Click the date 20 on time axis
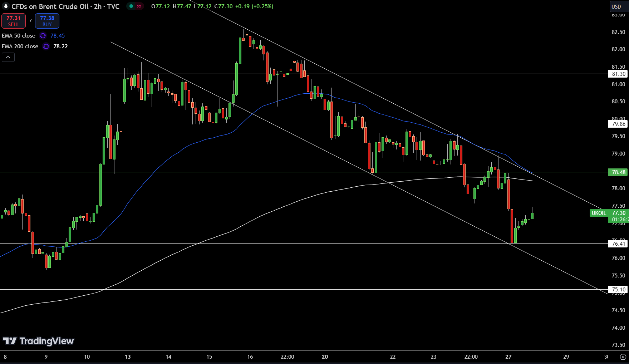The height and width of the screenshot is (364, 629). coord(325,357)
